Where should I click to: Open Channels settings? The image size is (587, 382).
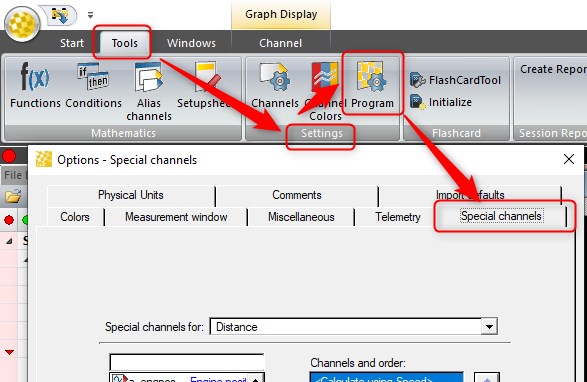point(275,85)
